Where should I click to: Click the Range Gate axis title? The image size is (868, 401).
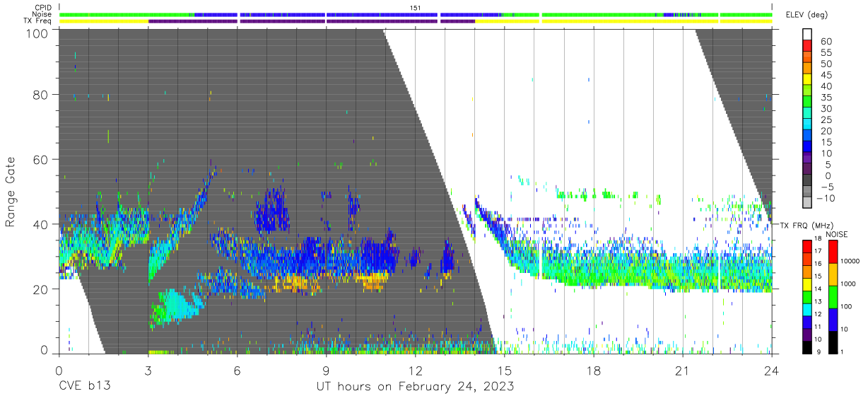pos(11,193)
